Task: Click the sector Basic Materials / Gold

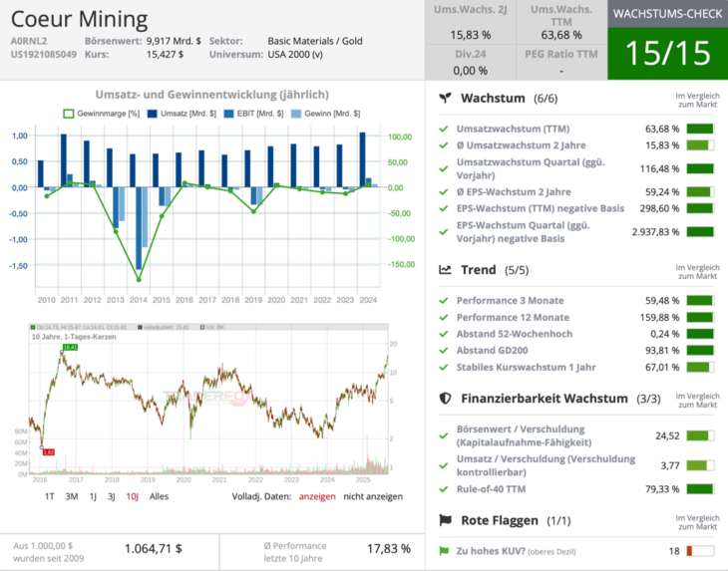Action: coord(315,41)
